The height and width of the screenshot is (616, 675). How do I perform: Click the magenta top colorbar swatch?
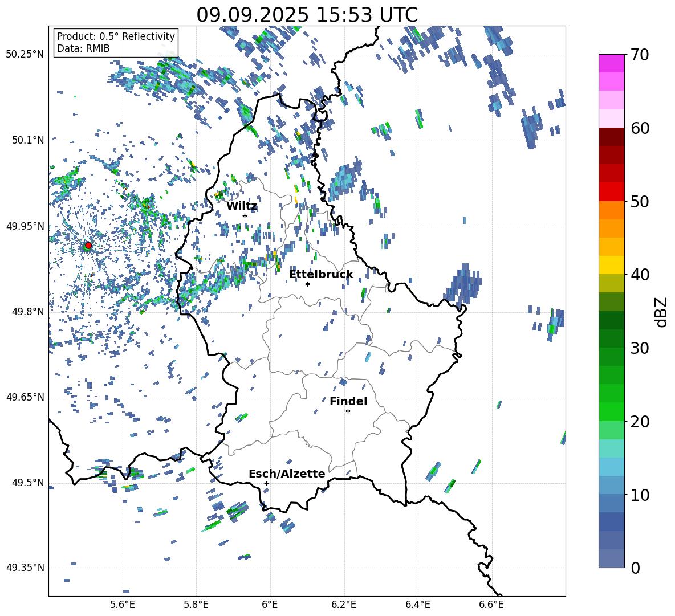tap(611, 64)
